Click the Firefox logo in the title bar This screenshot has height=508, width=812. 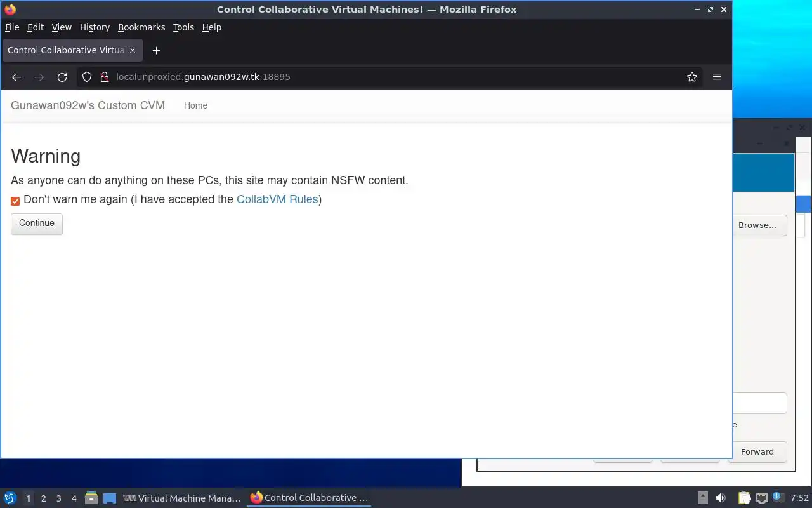tap(10, 10)
